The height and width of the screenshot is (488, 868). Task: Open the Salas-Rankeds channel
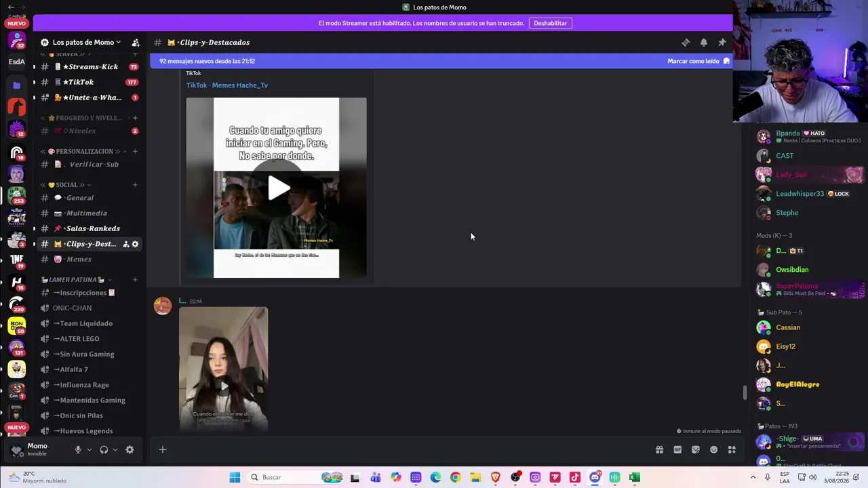[x=89, y=228]
